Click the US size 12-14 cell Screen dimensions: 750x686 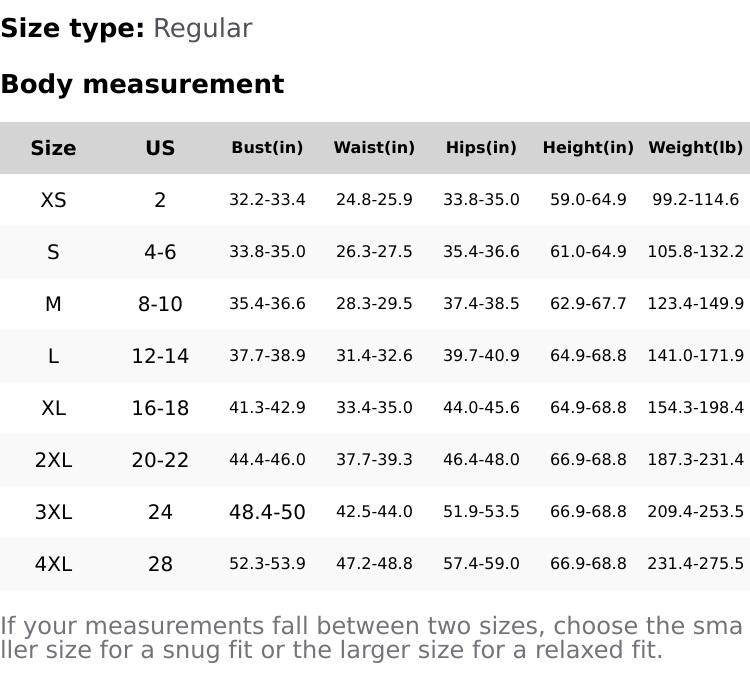pyautogui.click(x=160, y=356)
